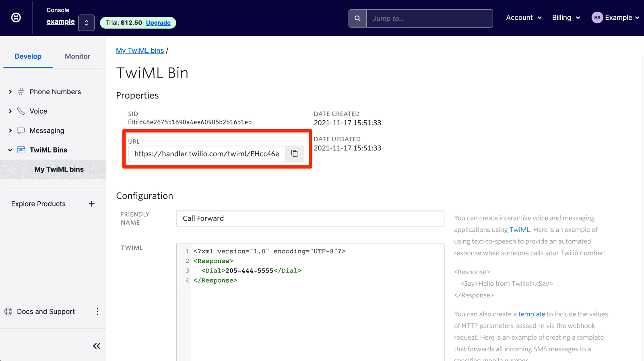The image size is (644, 361).
Task: Click the Voice phone icon
Action: (21, 111)
